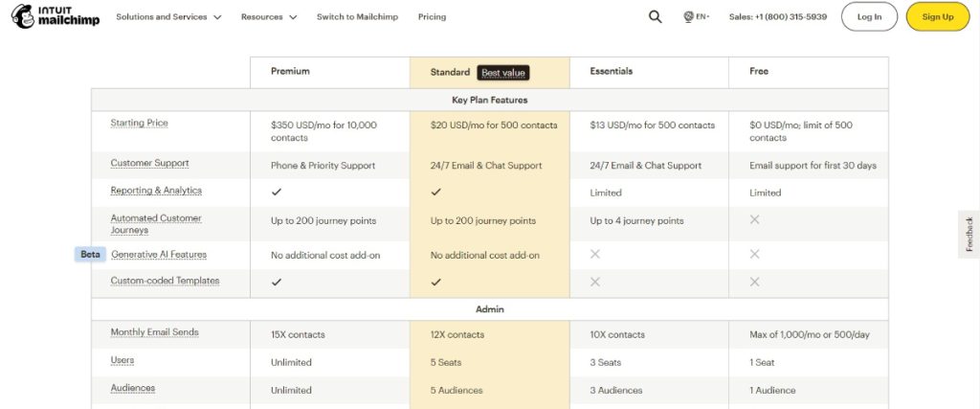This screenshot has height=409, width=980.
Task: Click Essentials Generative AI X mark
Action: pos(595,254)
